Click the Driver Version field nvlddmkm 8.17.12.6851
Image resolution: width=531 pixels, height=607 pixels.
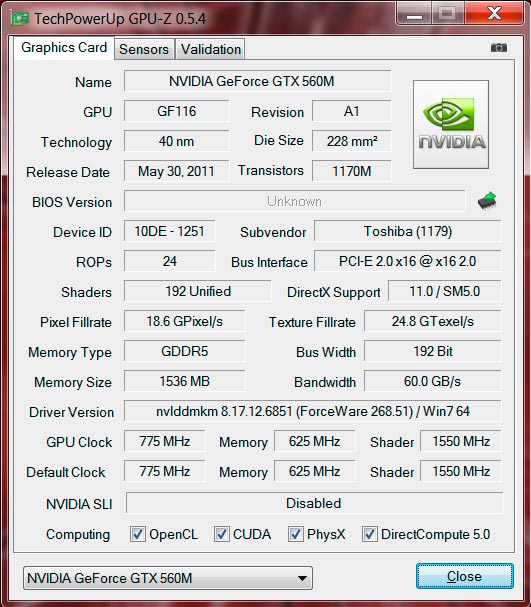(x=313, y=411)
